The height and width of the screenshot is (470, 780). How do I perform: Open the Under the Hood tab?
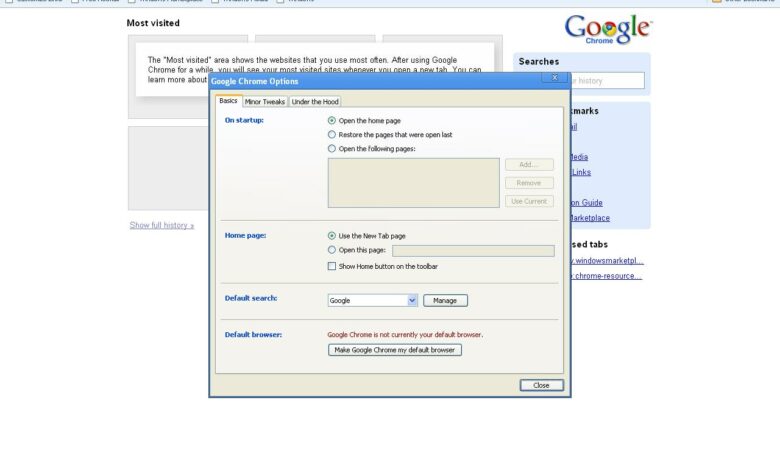coord(315,101)
